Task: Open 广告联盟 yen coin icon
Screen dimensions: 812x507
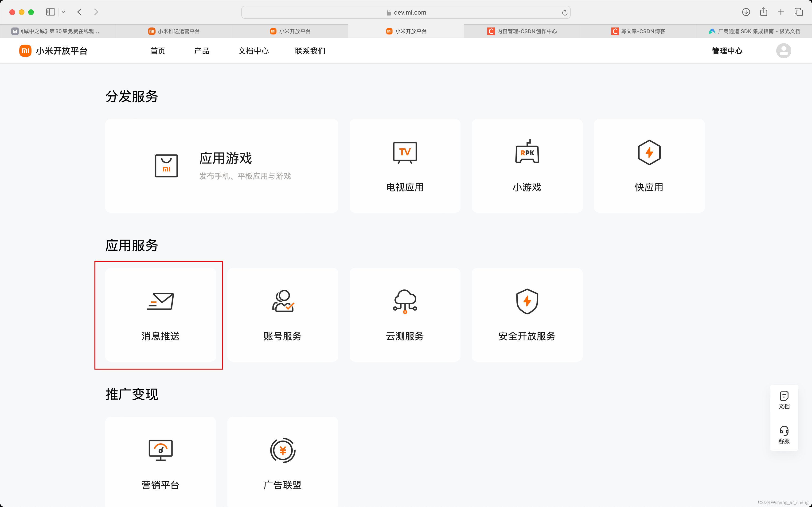Action: point(283,450)
